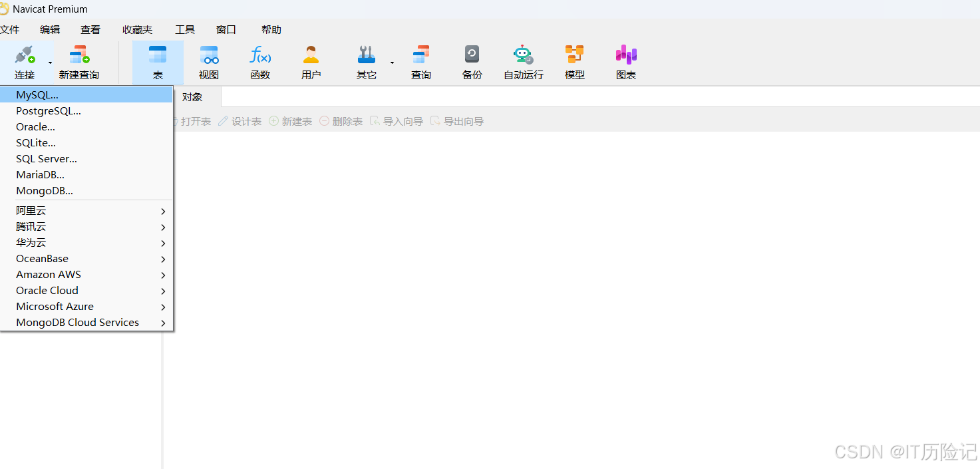Click the 删除表 button
980x469 pixels.
tap(341, 122)
